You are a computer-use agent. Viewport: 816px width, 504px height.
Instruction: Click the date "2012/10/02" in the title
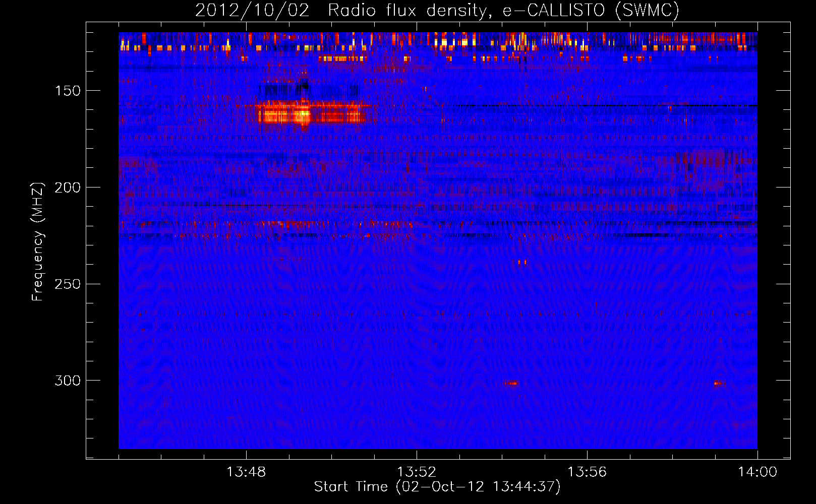point(252,10)
